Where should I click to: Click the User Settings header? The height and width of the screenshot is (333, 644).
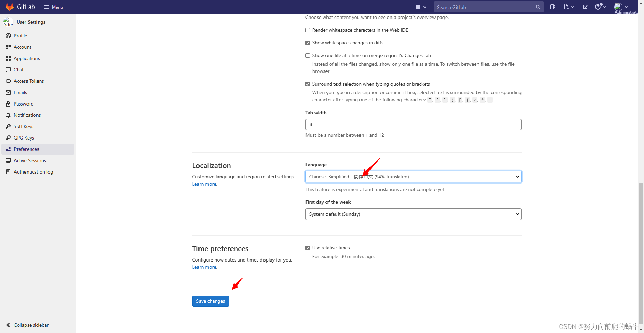tap(31, 22)
